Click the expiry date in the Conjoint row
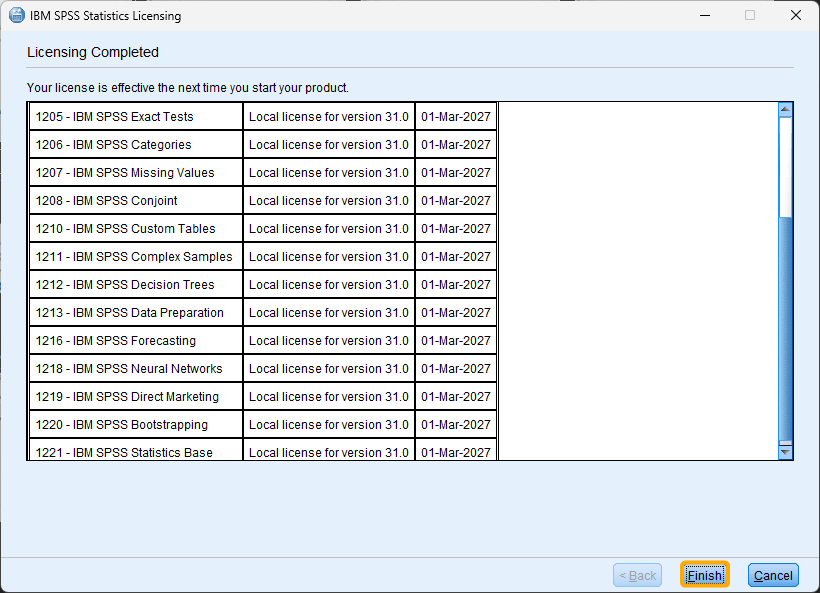Screen dimensions: 820x593 coord(456,200)
